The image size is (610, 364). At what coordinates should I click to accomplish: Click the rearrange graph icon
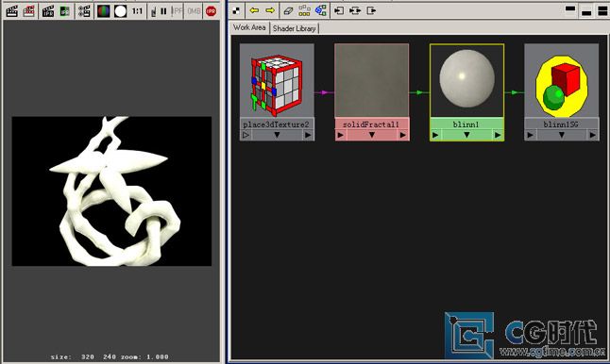point(304,10)
